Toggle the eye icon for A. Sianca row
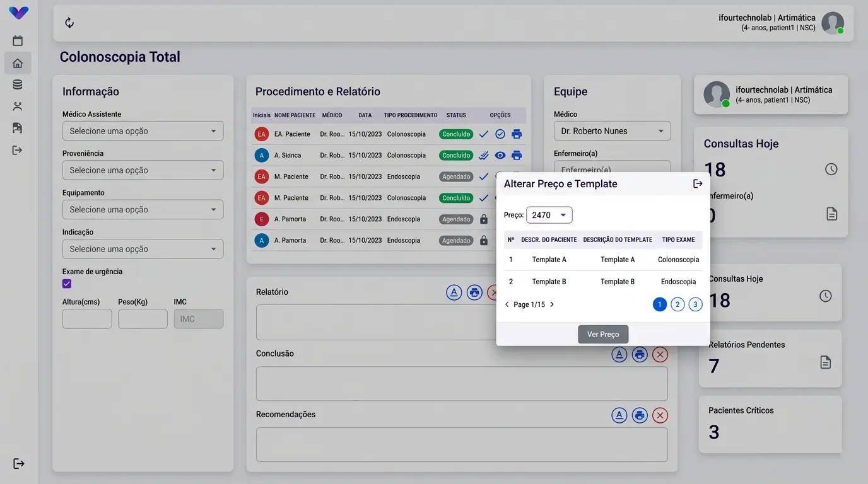This screenshot has width=868, height=484. [500, 156]
